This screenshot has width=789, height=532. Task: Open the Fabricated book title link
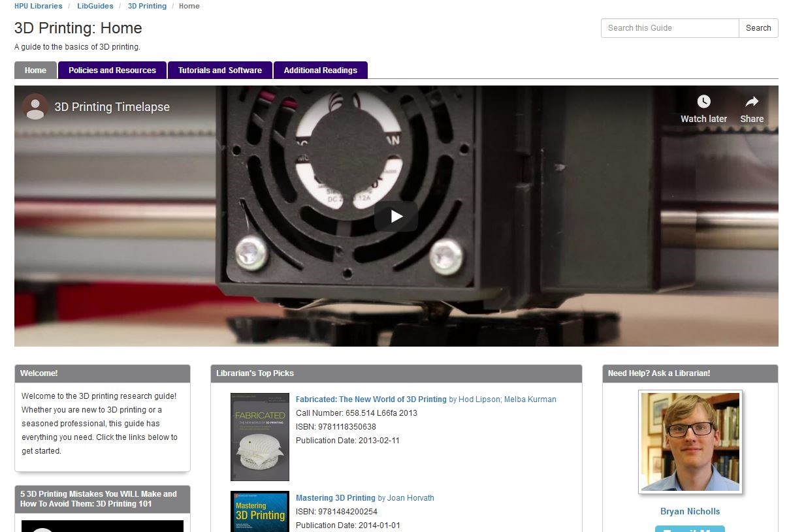tap(371, 399)
